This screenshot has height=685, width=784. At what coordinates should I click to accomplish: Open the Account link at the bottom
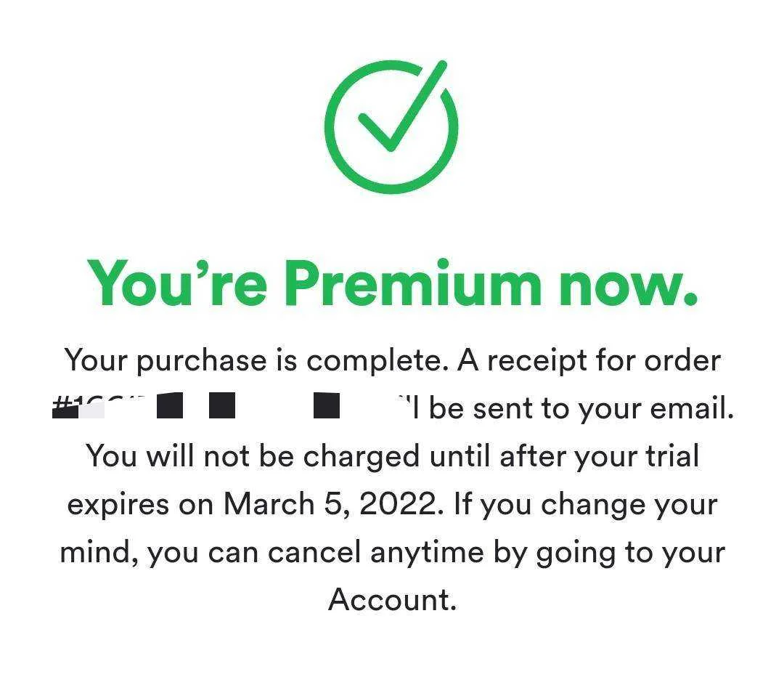(x=392, y=599)
